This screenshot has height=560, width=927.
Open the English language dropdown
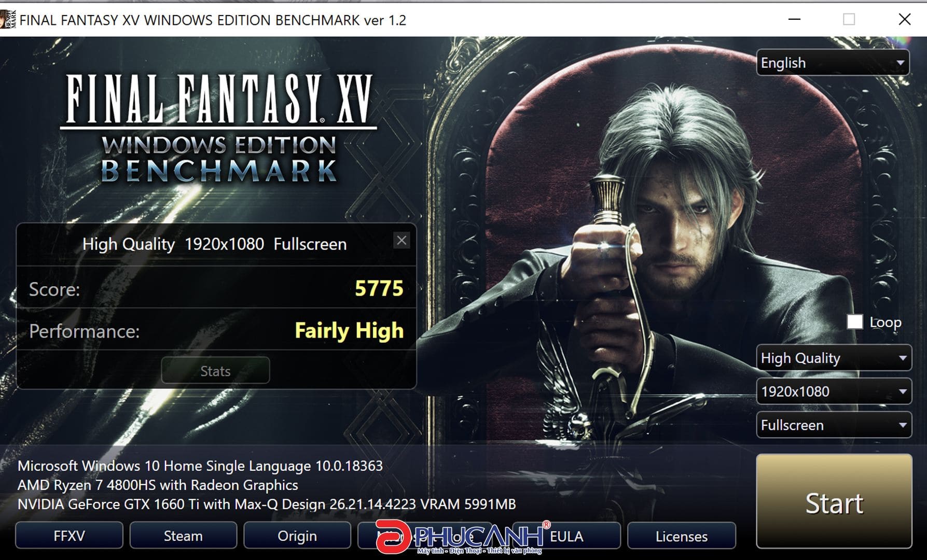833,63
